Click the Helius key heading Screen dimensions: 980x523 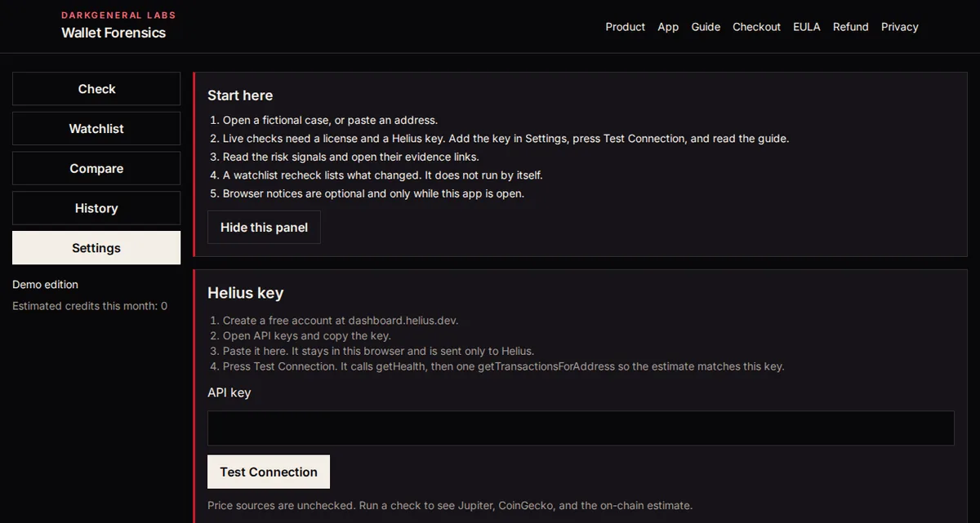pos(246,293)
